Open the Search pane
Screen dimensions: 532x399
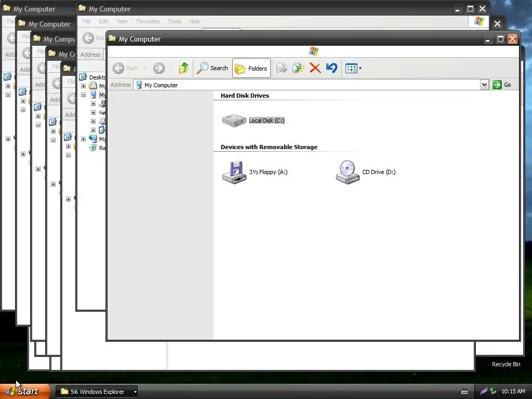coord(212,68)
